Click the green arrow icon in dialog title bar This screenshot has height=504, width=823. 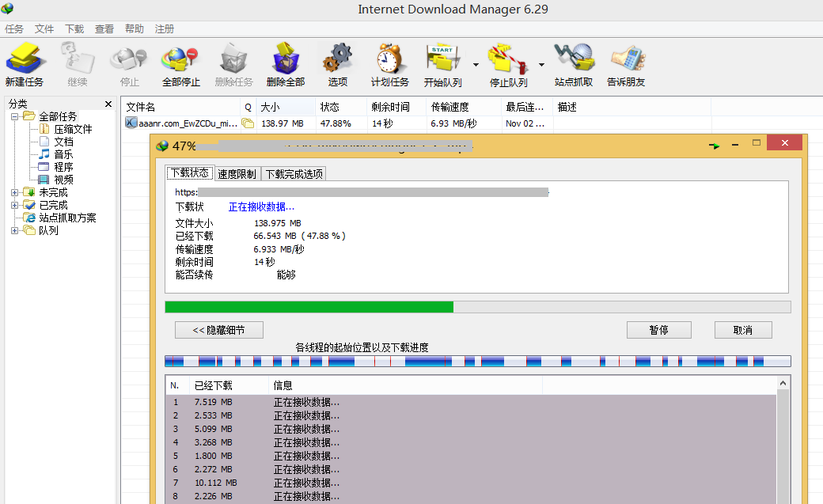714,146
